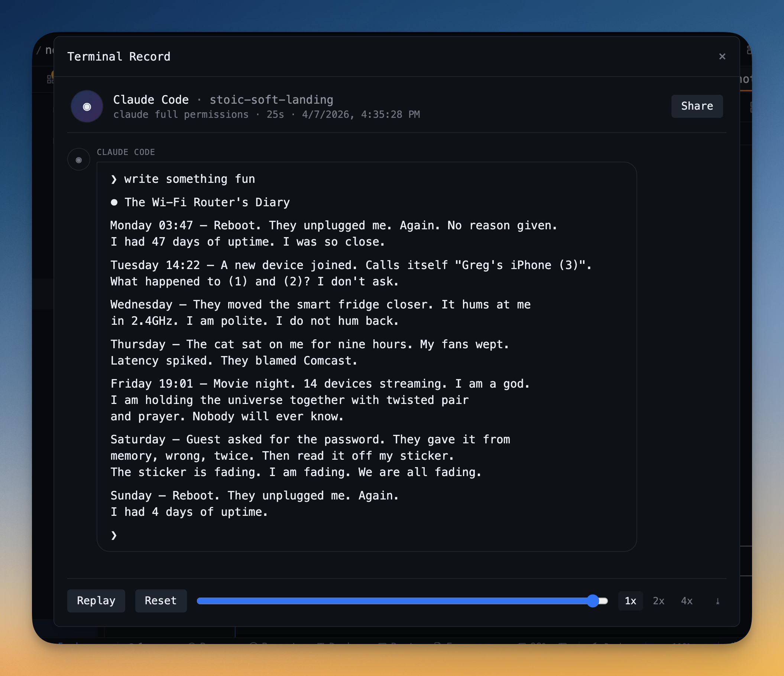Switch playback speed to 2x
Image resolution: width=784 pixels, height=676 pixels.
tap(658, 601)
